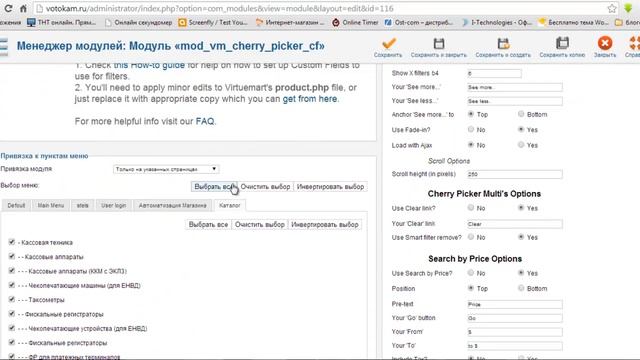Toggle Чекопечатающие устройства (для ЕНВД) checkbox
The height and width of the screenshot is (360, 640).
(11, 328)
